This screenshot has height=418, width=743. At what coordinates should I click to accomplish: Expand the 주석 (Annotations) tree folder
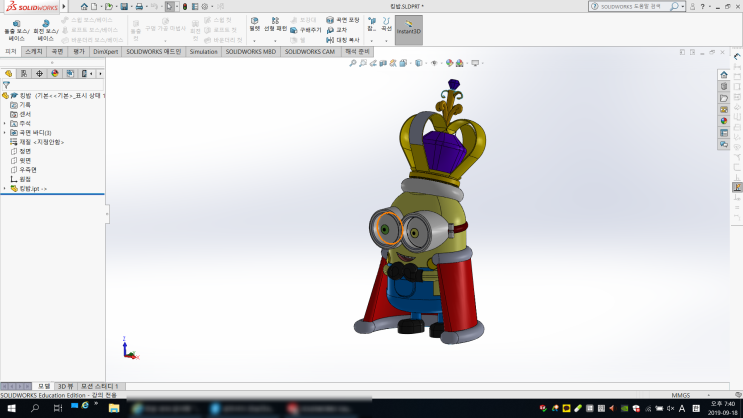pyautogui.click(x=5, y=123)
